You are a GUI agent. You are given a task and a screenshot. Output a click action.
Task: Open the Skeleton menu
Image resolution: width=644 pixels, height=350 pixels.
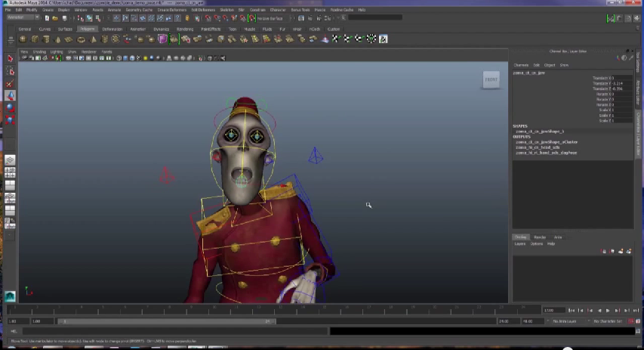point(226,10)
